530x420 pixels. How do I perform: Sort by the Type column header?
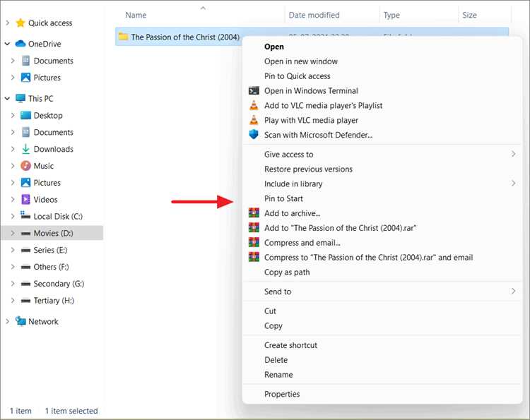pos(391,16)
